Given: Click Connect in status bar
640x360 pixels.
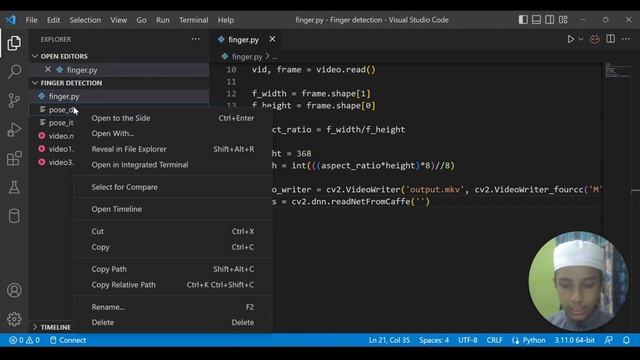Looking at the screenshot, I should click(x=68, y=340).
